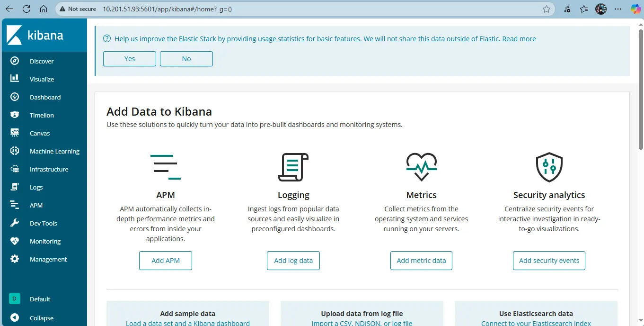Click the Security analytics shield icon
Screen dimensions: 644x326
click(549, 167)
